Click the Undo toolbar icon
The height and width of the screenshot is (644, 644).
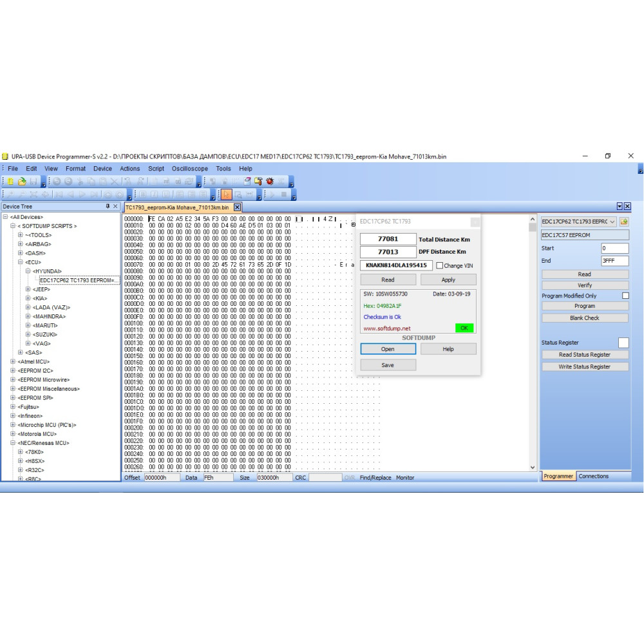coord(57,181)
